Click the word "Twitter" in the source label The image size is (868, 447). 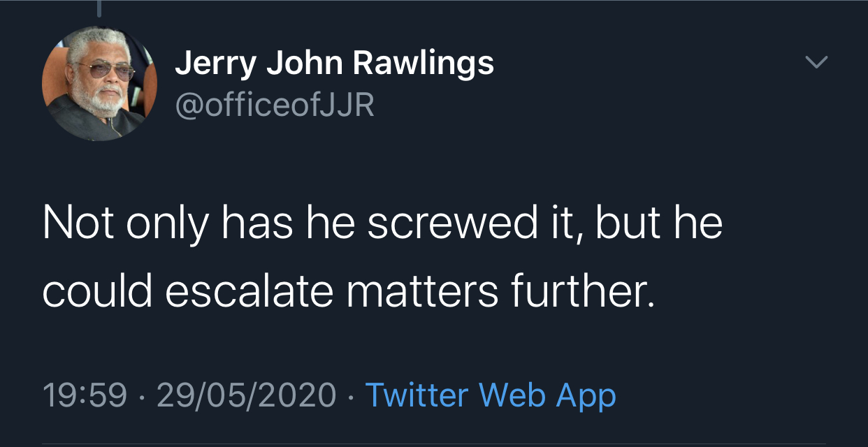[418, 395]
